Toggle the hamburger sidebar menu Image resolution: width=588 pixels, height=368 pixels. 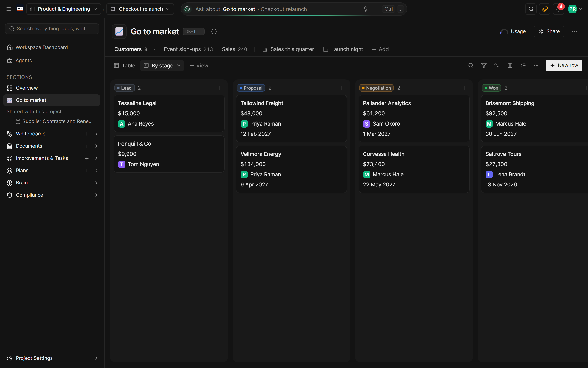(x=9, y=9)
